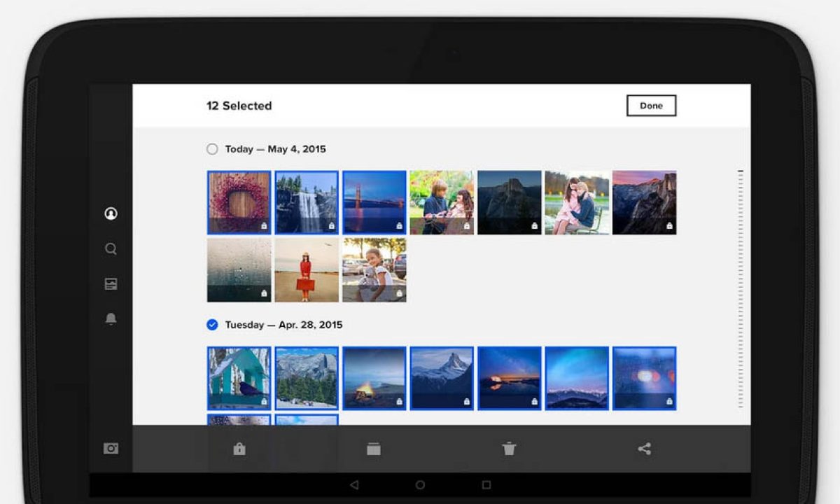Open the profile icon in the sidebar
Image resolution: width=840 pixels, height=504 pixels.
coord(111,213)
